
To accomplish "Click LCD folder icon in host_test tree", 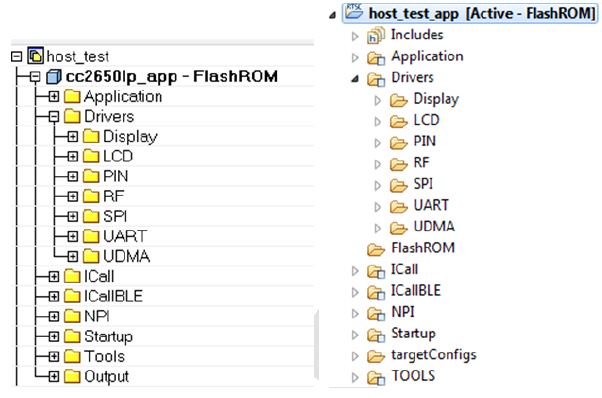I will 91,156.
